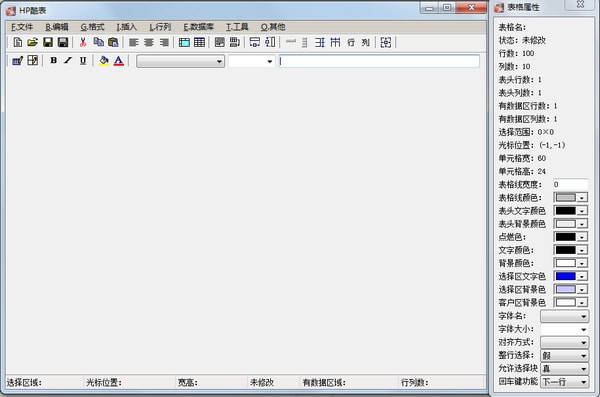Viewport: 600px width, 397px height.
Task: Open the 允许选择块 dropdown showing 真
Action: (564, 368)
